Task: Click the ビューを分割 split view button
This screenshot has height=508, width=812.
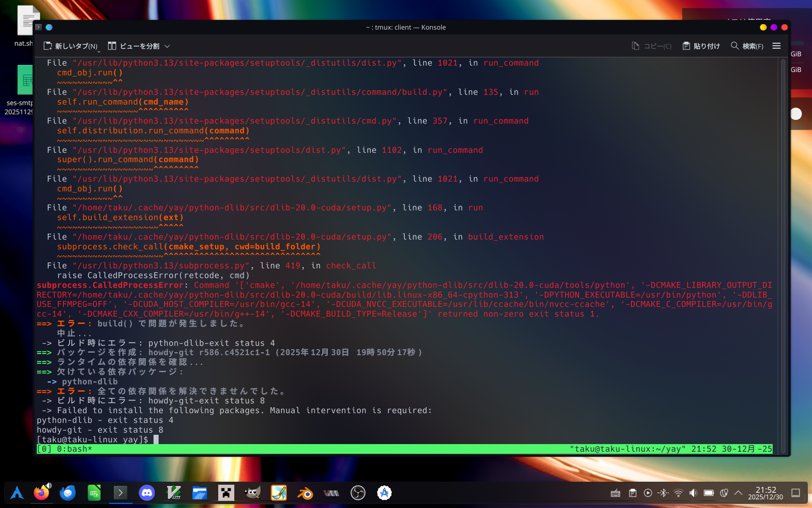Action: (x=134, y=46)
